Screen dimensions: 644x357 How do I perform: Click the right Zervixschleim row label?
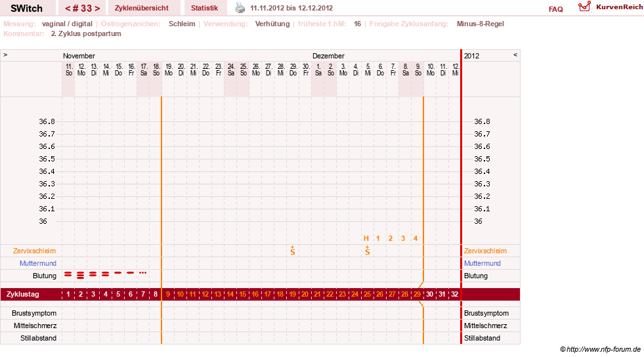tap(486, 251)
